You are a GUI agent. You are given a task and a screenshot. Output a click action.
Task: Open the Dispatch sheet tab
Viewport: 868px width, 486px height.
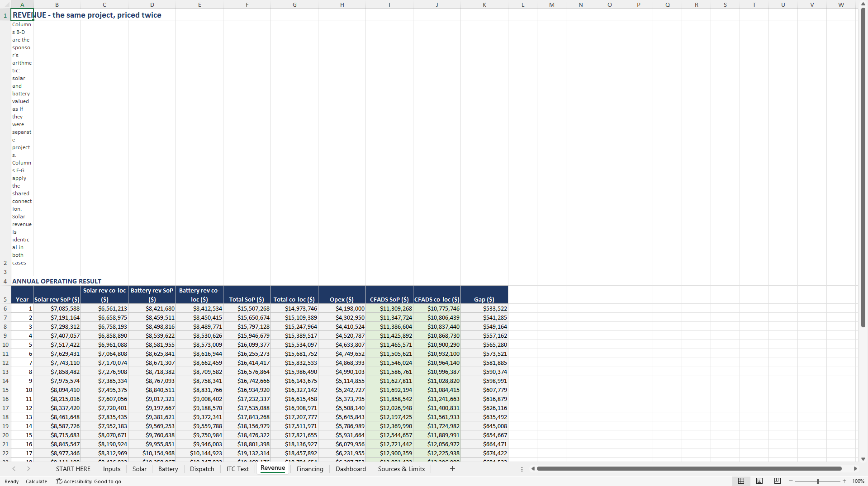pos(202,469)
